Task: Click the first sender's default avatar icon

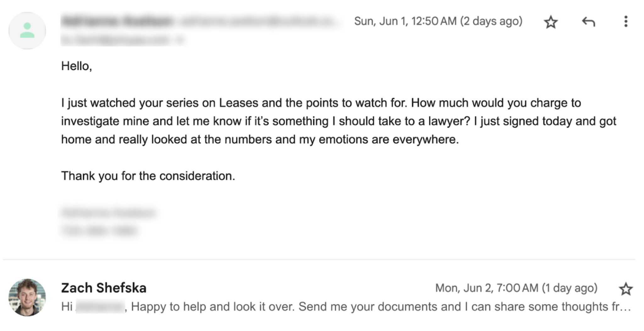Action: (27, 31)
